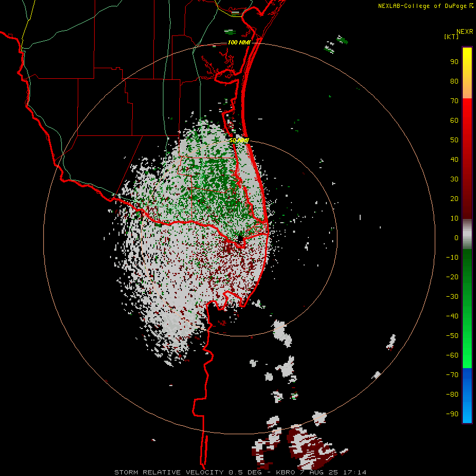
Task: Click the 100 NMI range ring label
Action: 239,42
